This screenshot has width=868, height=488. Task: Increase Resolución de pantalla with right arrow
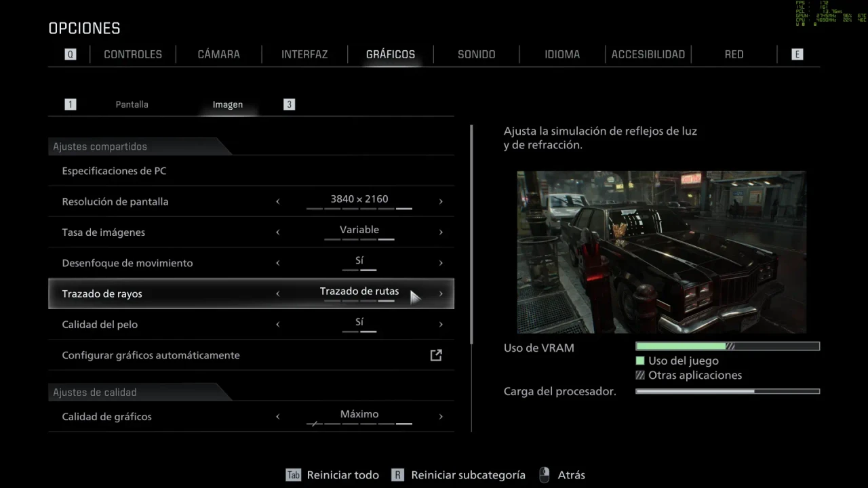coord(441,201)
